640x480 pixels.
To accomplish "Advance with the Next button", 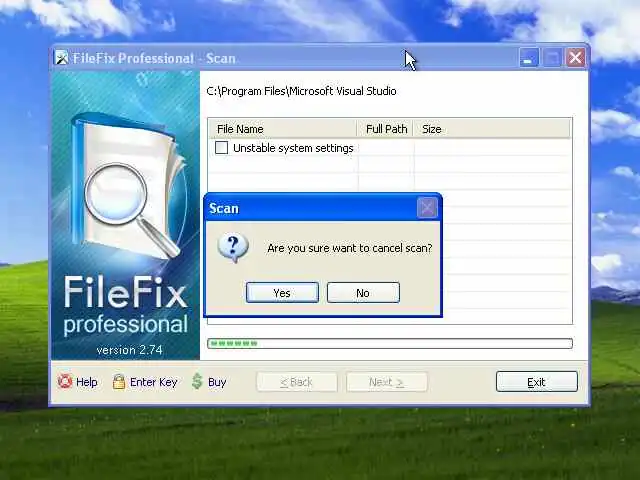I will (387, 382).
